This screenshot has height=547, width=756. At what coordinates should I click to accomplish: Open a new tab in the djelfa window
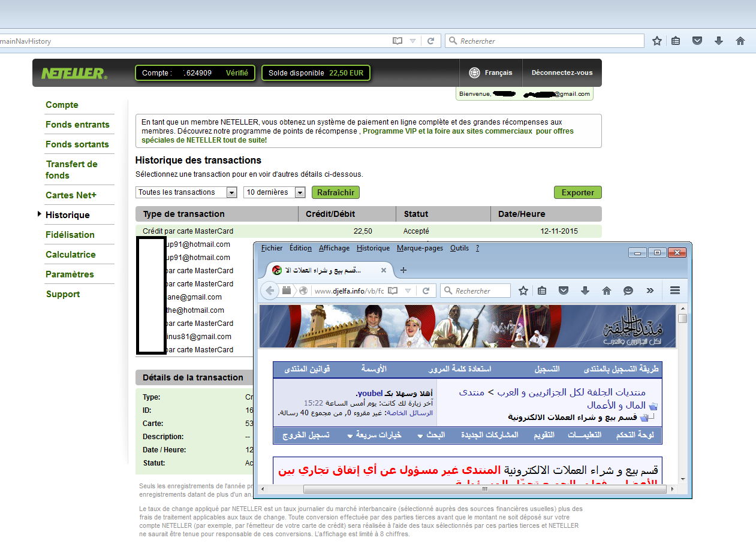point(403,270)
